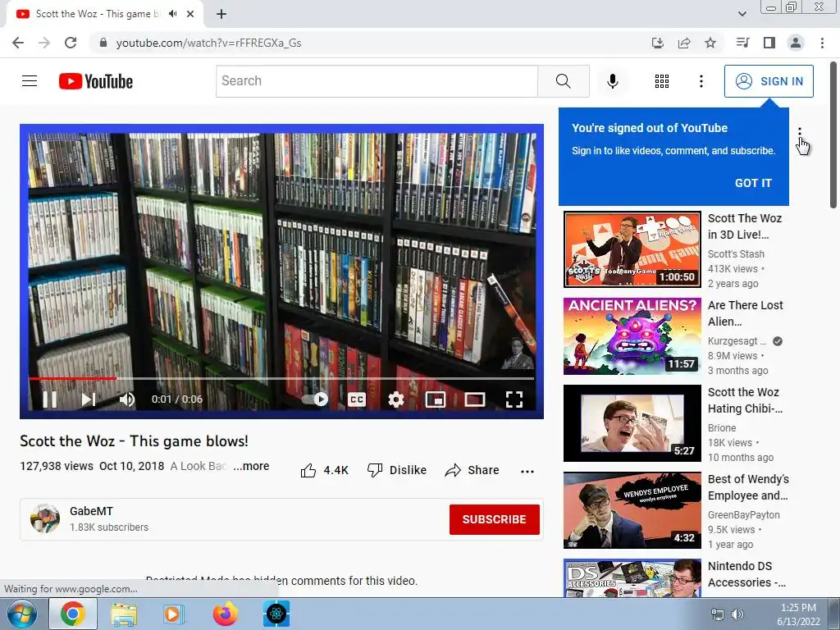Enable miniplayer mode icon
The image size is (840, 630).
tap(435, 399)
